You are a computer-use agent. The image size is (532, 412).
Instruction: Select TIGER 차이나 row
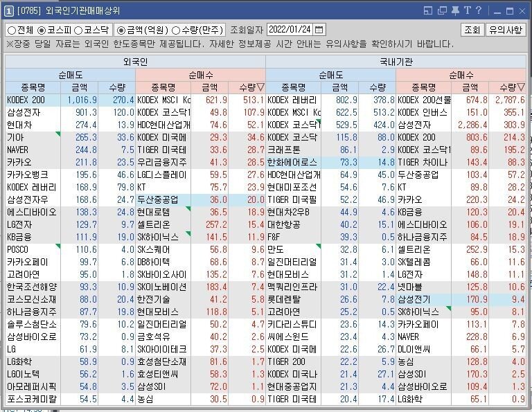(x=461, y=163)
